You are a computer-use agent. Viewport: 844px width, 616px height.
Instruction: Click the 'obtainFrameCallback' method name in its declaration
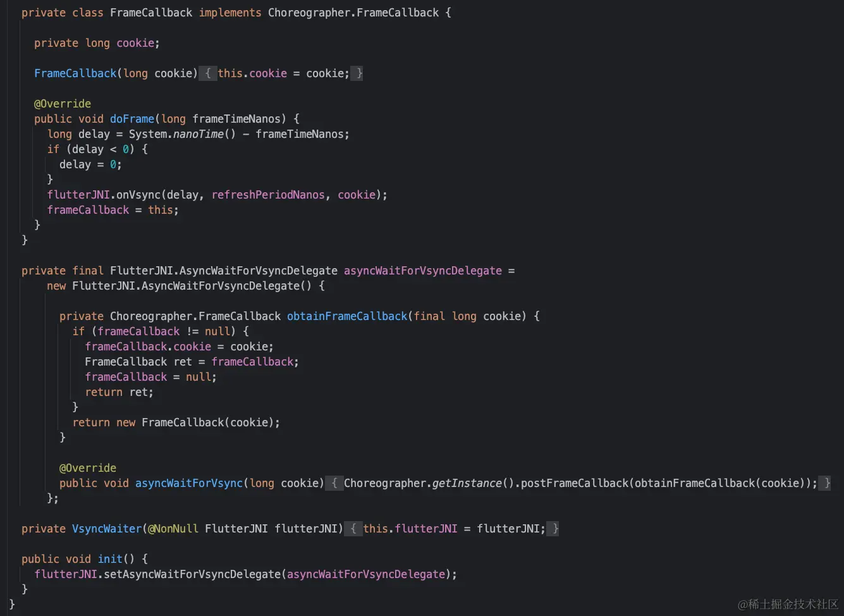pyautogui.click(x=347, y=316)
